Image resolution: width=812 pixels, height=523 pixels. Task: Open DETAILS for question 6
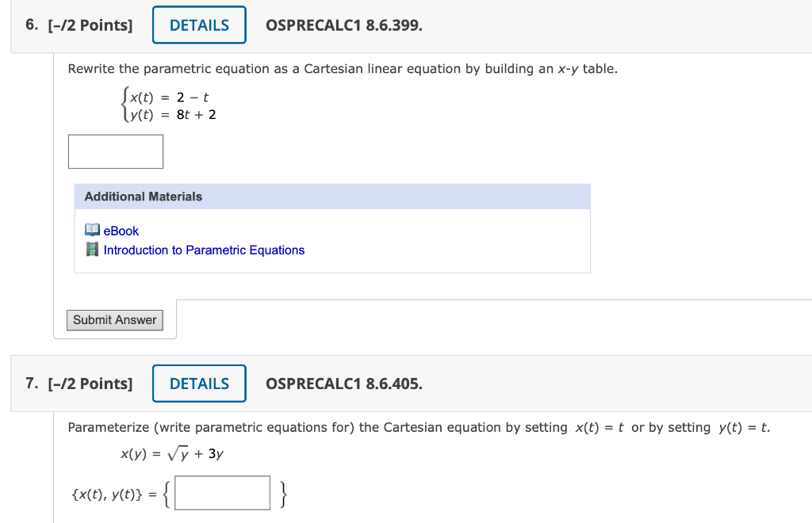click(x=198, y=25)
